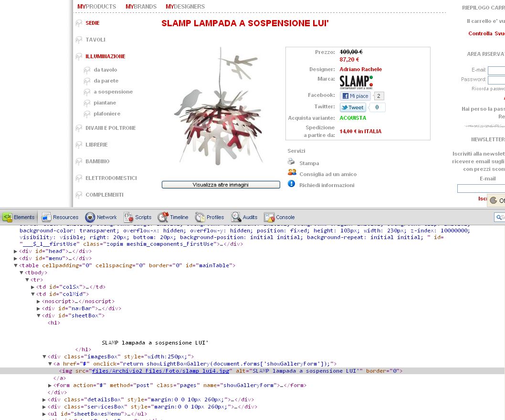Screen dimensions: 505x420
Task: Click the dev tools search field
Action: [500, 218]
